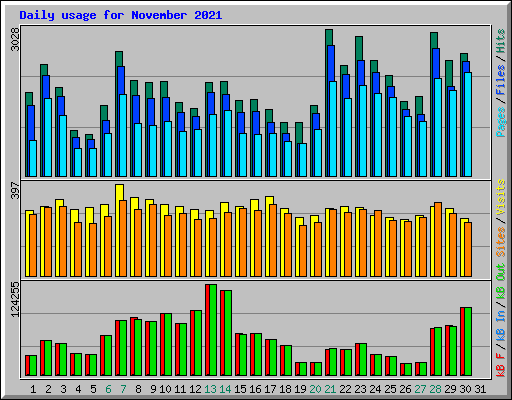Select day label "16" on the x-axis
512x400 pixels.
255,389
